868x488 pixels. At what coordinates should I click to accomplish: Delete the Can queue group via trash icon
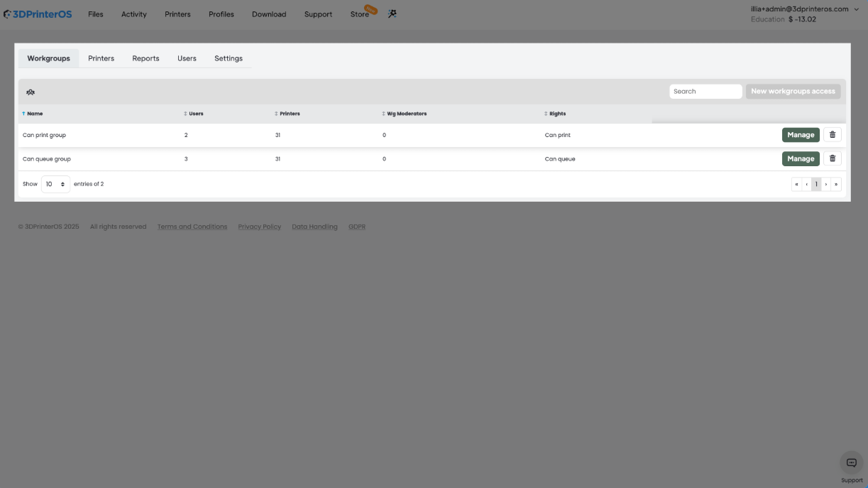pos(833,159)
